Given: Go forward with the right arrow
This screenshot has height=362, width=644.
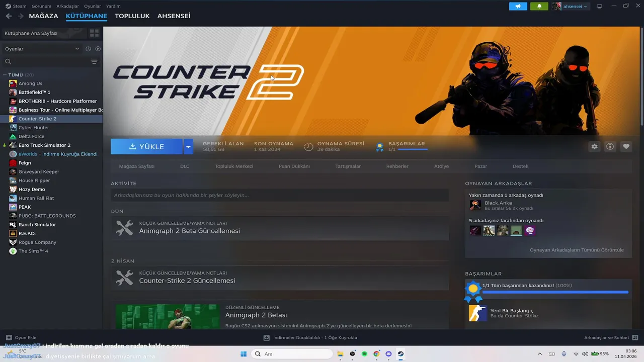Looking at the screenshot, I should coord(21,16).
